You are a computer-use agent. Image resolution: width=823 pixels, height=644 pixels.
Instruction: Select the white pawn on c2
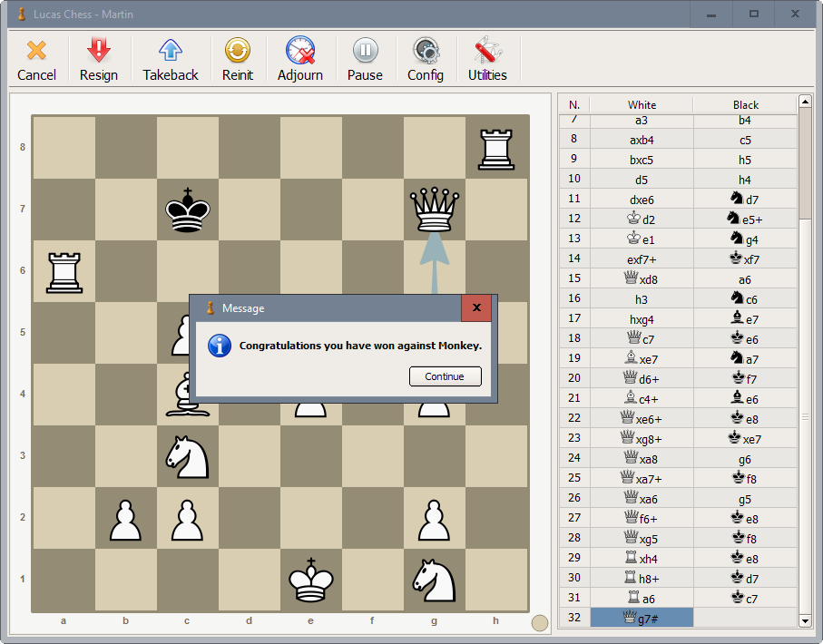click(x=188, y=520)
